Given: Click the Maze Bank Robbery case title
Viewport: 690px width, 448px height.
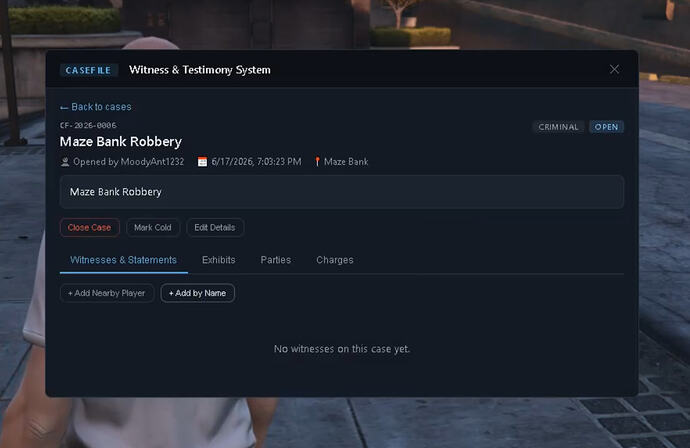Looking at the screenshot, I should coord(121,142).
